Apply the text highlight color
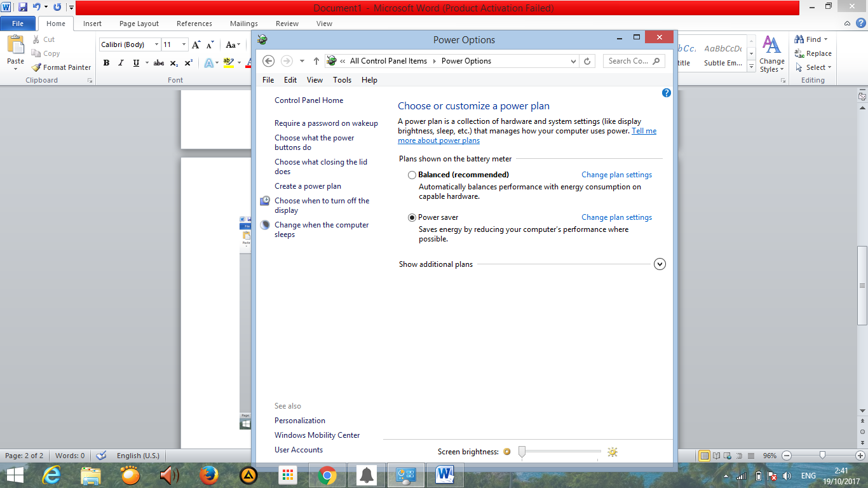 tap(229, 63)
